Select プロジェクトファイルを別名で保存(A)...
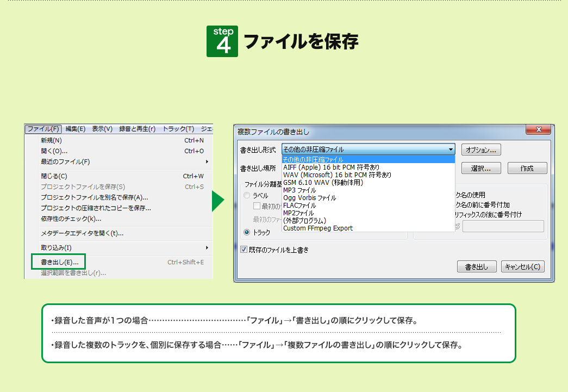This screenshot has height=392, width=568. pos(122,197)
